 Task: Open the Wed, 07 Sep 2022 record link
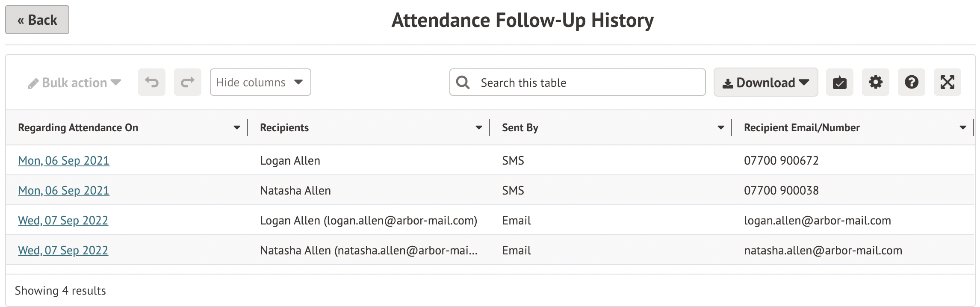tap(63, 221)
